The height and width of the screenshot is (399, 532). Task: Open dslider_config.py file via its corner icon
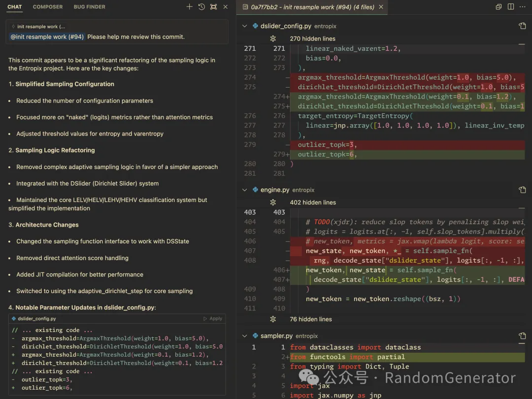(x=522, y=26)
